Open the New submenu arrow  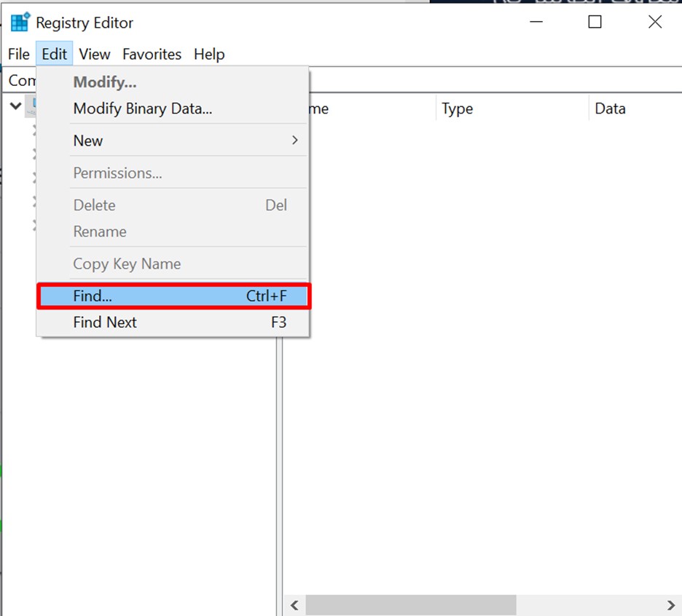point(294,141)
